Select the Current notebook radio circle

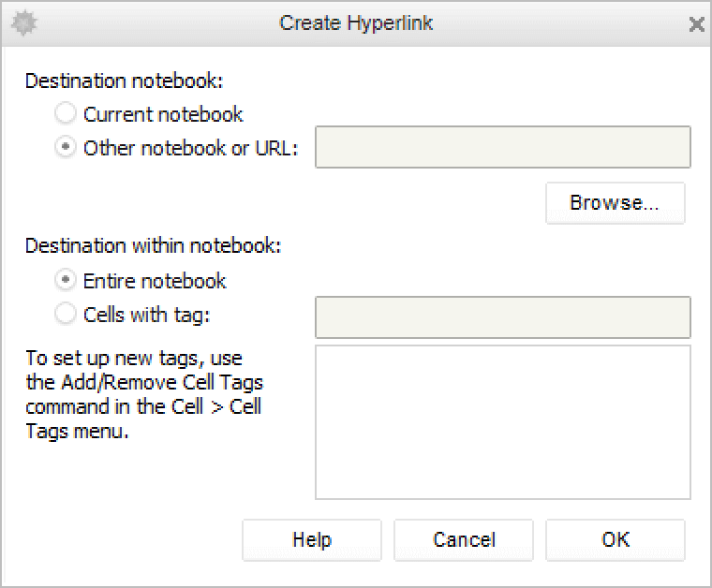tap(66, 114)
